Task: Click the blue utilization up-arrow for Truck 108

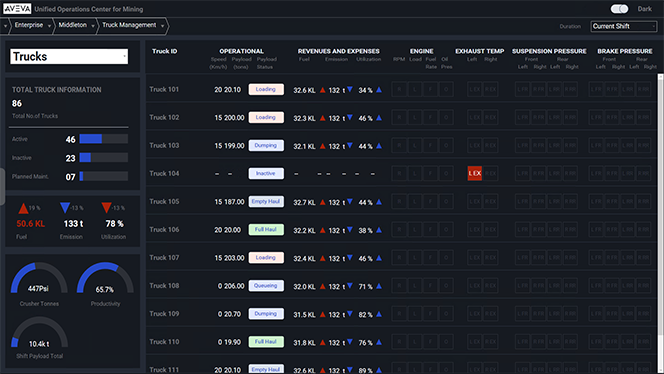Action: pos(379,286)
